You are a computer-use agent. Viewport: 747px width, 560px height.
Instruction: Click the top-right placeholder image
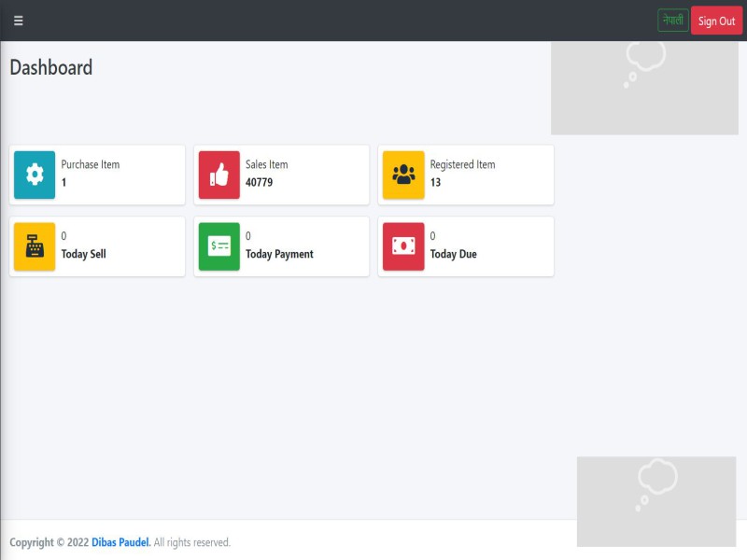[644, 88]
